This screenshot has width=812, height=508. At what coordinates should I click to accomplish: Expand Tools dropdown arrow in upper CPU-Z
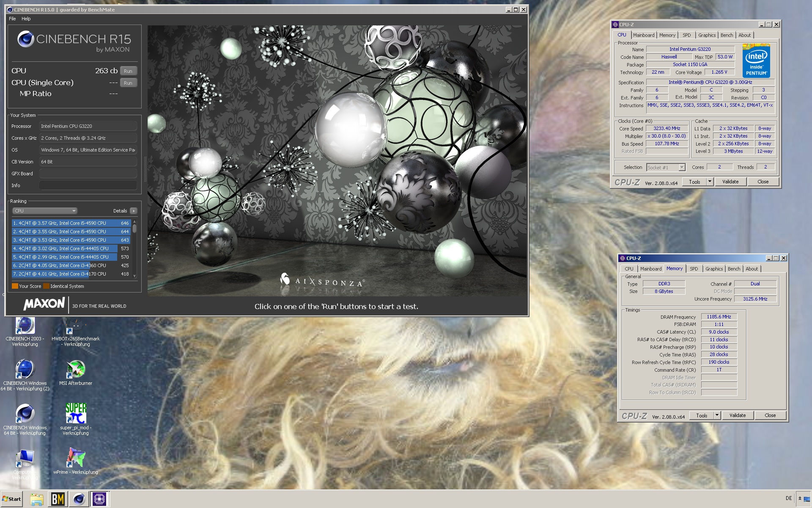tap(710, 182)
